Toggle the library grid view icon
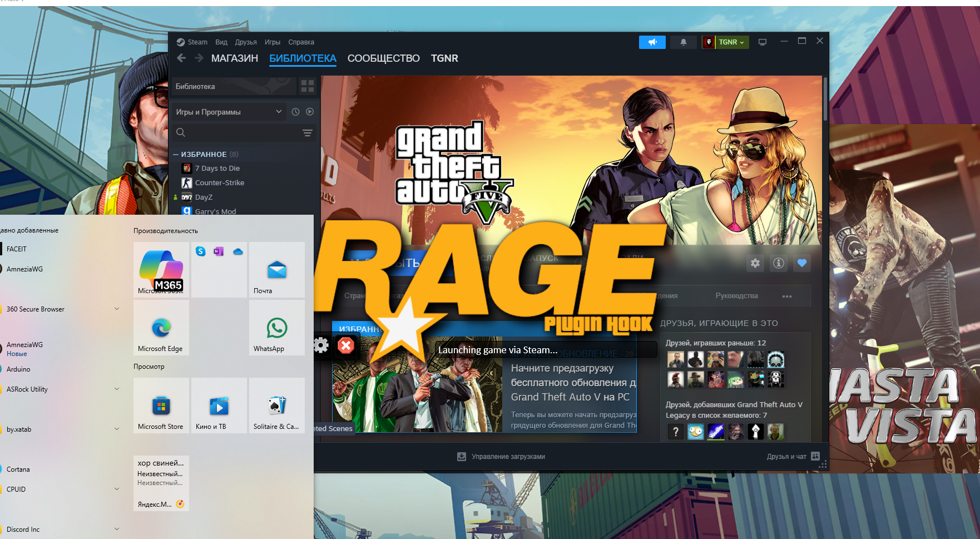The height and width of the screenshot is (539, 980). click(x=307, y=86)
